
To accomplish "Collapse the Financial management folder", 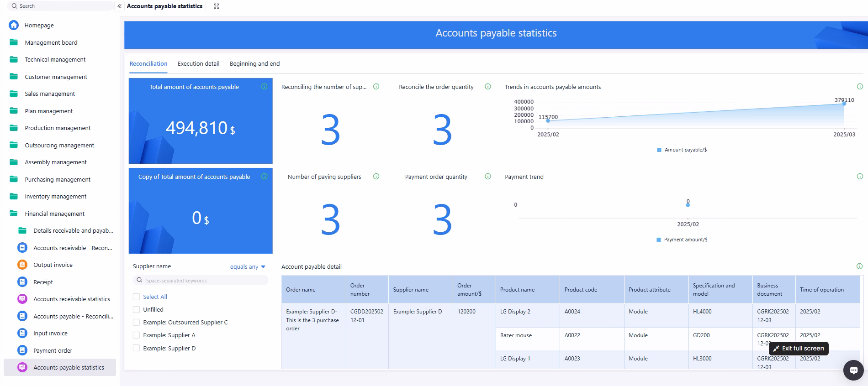I will click(x=54, y=214).
